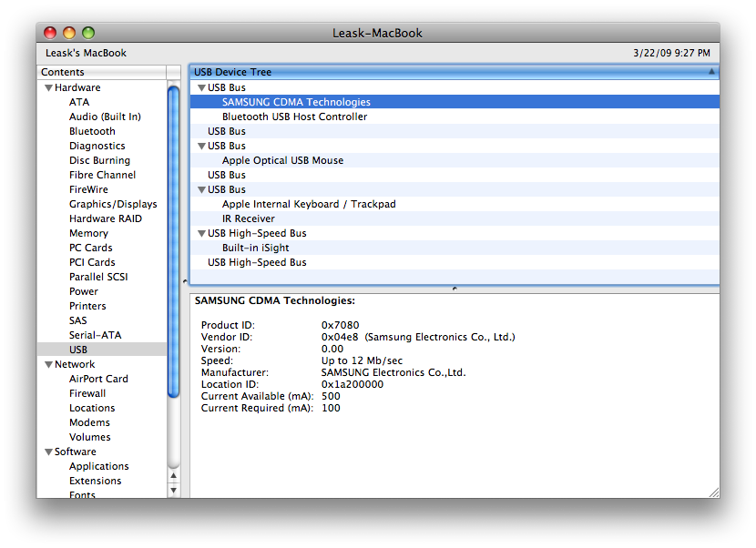Select Built-in iSight device row

point(455,248)
